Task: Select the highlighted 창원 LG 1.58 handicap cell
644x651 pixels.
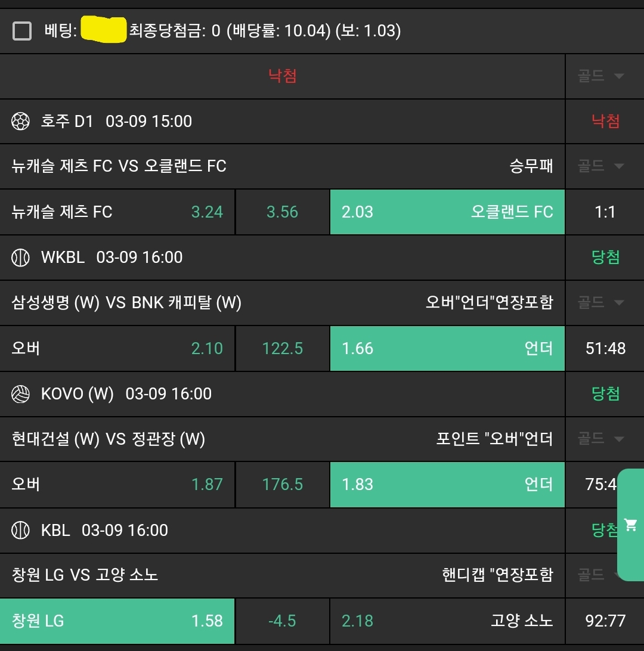Action: click(117, 621)
